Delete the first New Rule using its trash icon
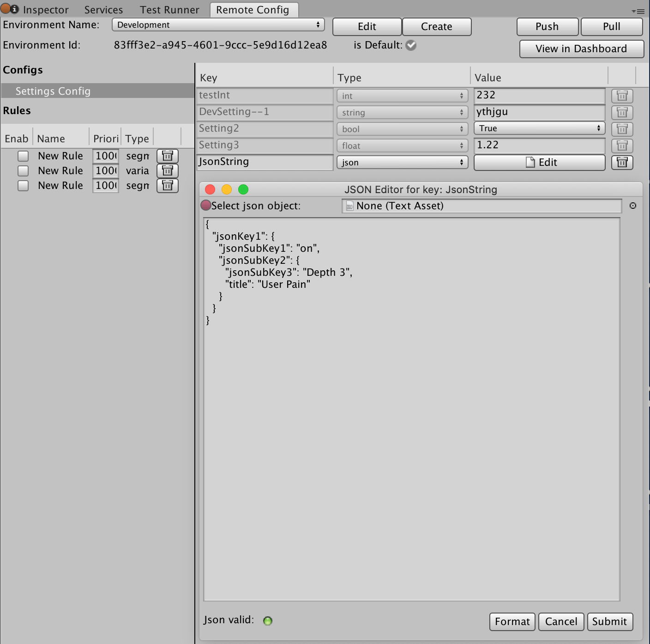 click(167, 156)
